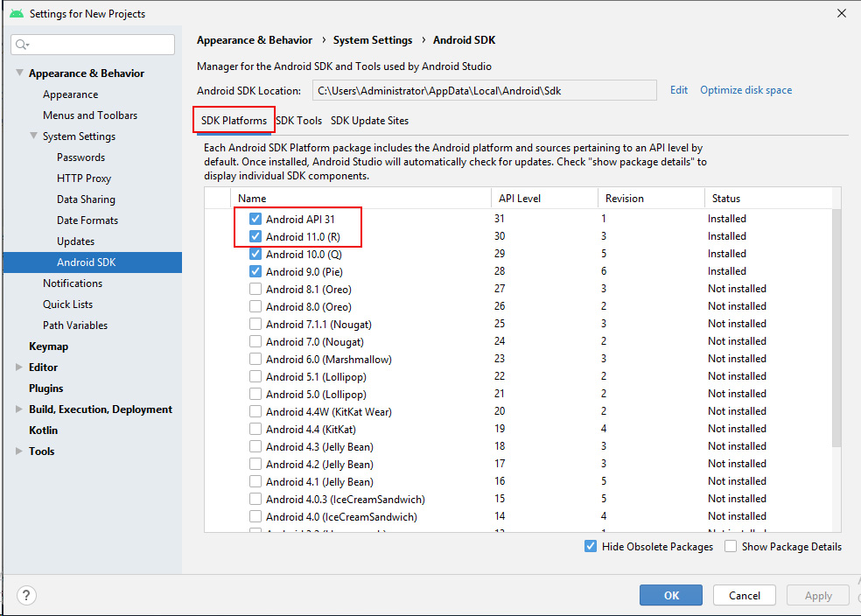This screenshot has height=616, width=861.
Task: Click the search magnifier icon in settings
Action: 21,45
